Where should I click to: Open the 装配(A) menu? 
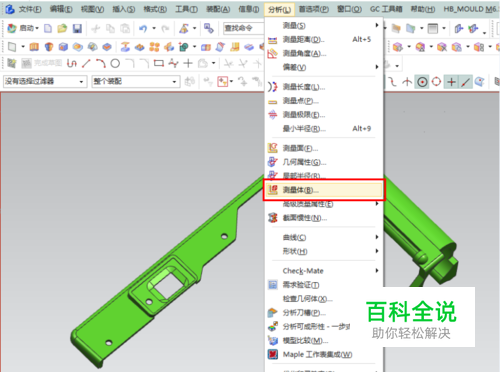[x=218, y=9]
